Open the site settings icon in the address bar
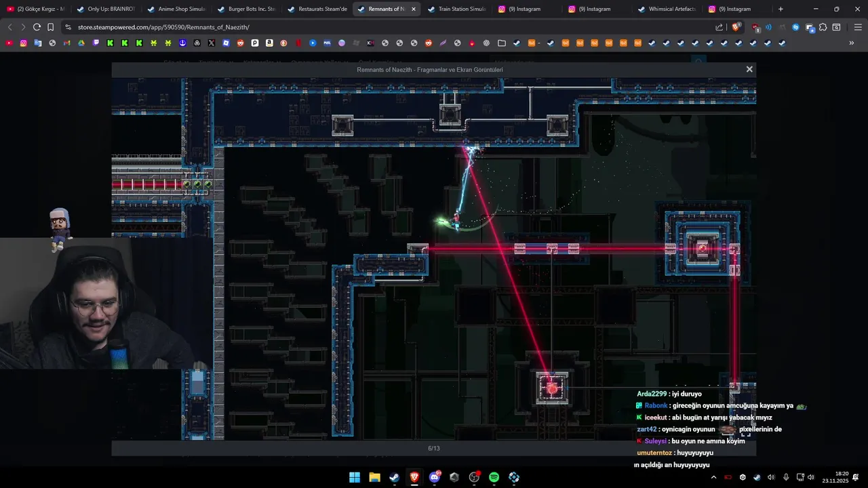Viewport: 868px width, 488px height. coord(67,27)
